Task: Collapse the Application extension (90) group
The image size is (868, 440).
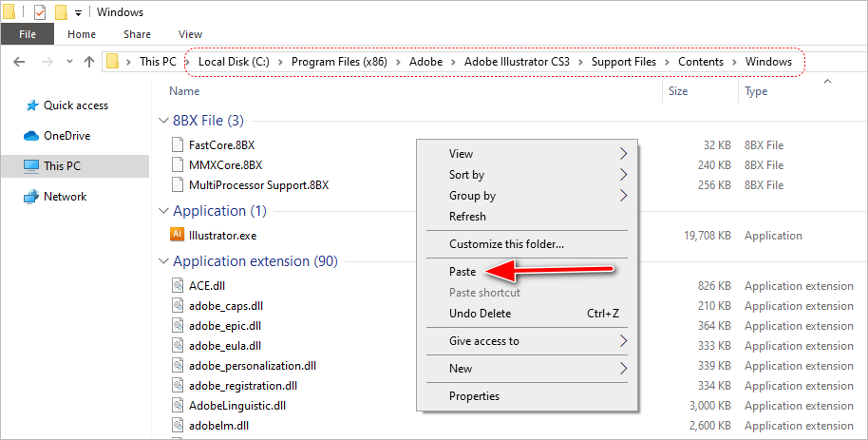Action: pyautogui.click(x=162, y=261)
